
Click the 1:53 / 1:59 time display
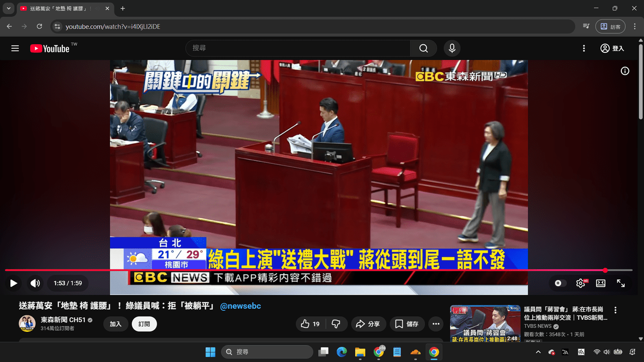(68, 283)
